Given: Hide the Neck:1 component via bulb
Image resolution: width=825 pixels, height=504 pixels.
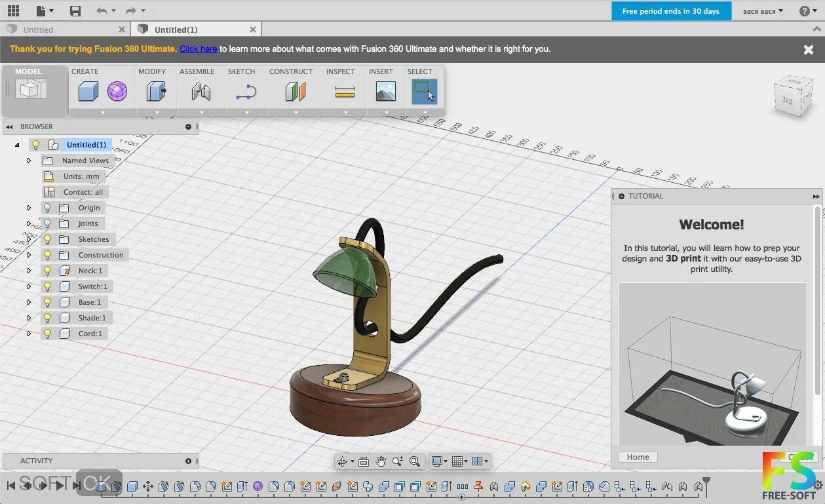Looking at the screenshot, I should [x=47, y=271].
